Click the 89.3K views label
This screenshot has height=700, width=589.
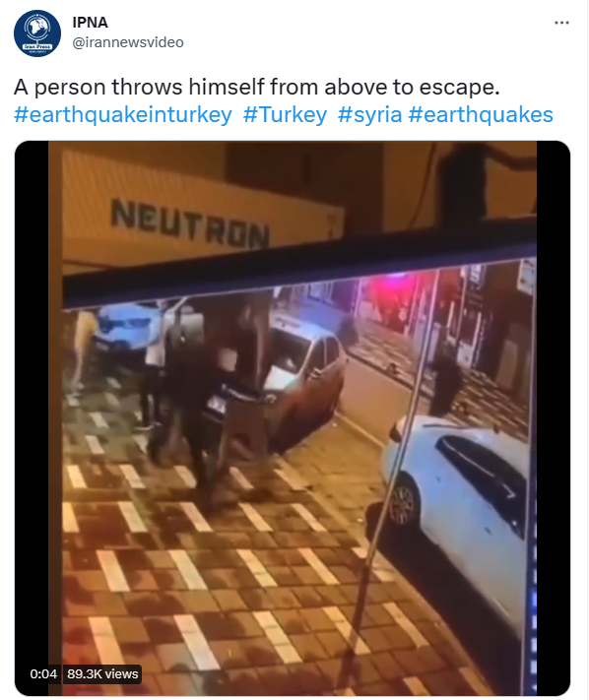(102, 673)
